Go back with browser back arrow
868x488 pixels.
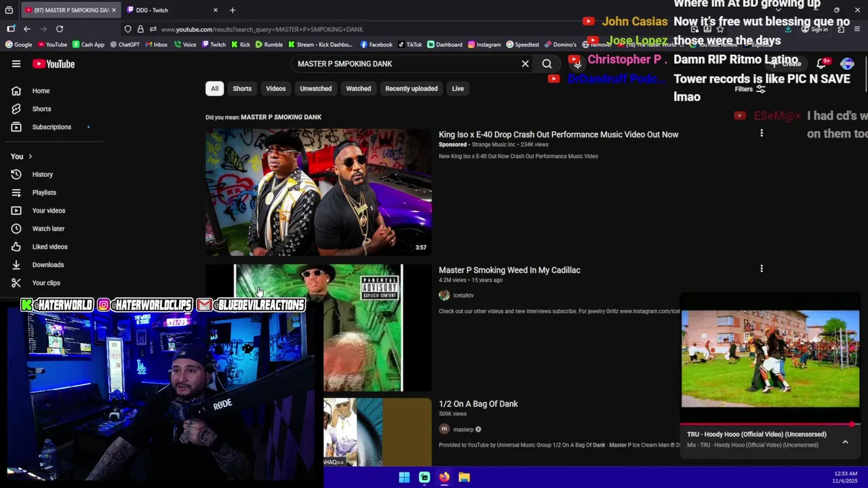pos(27,29)
